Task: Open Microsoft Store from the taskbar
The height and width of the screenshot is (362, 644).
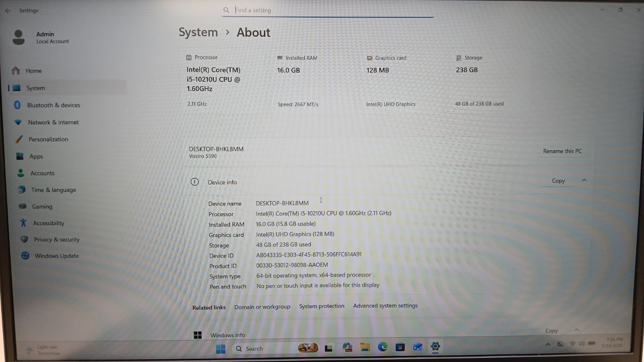Action: 400,347
